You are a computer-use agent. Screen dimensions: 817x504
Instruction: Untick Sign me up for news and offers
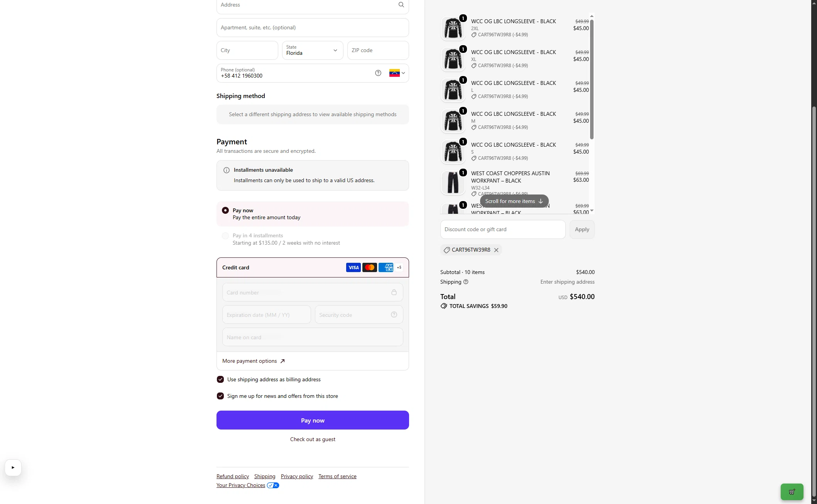click(220, 396)
